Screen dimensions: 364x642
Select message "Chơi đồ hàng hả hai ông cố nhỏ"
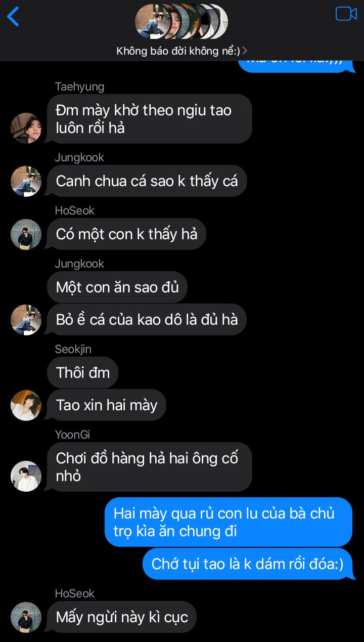150,467
